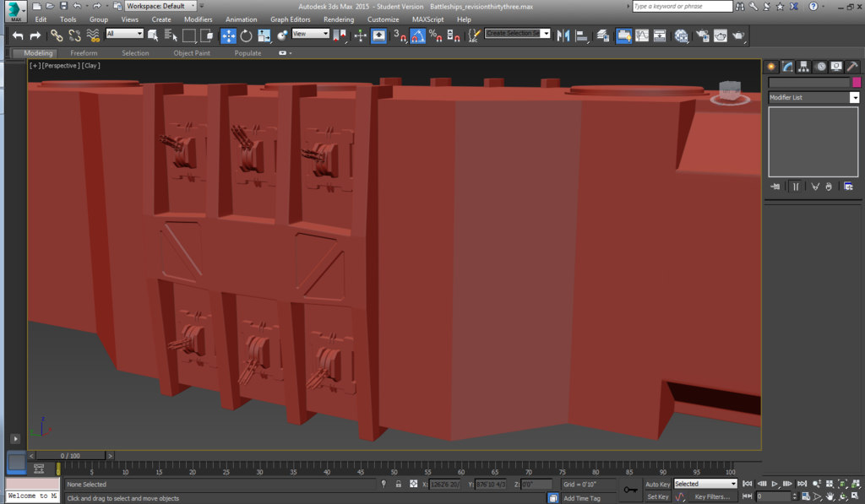Open the View reference coordinate dropdown

(x=310, y=35)
